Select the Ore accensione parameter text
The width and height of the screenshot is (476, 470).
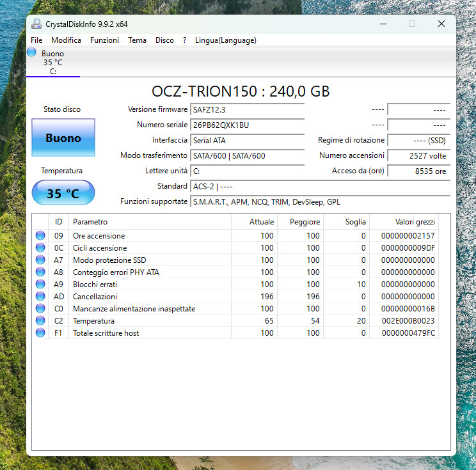99,236
